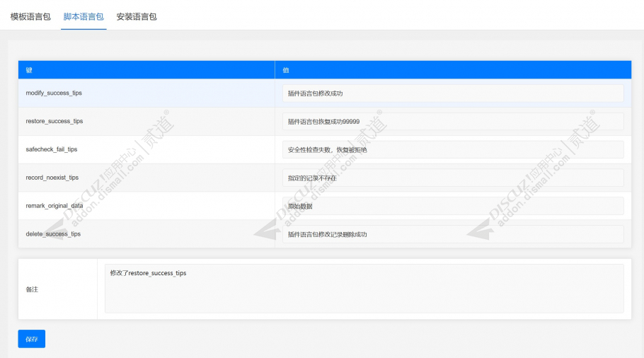This screenshot has width=644, height=358.
Task: Select the modify_success_tips key cell
Action: 146,93
